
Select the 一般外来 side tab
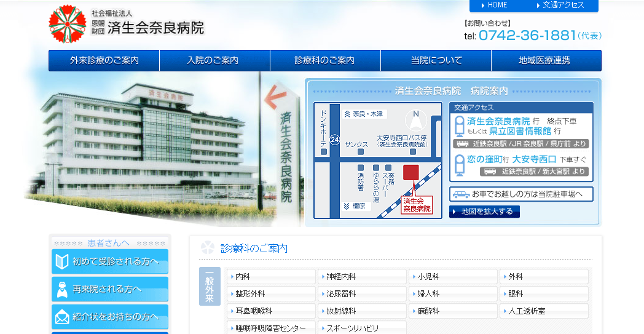click(x=210, y=286)
